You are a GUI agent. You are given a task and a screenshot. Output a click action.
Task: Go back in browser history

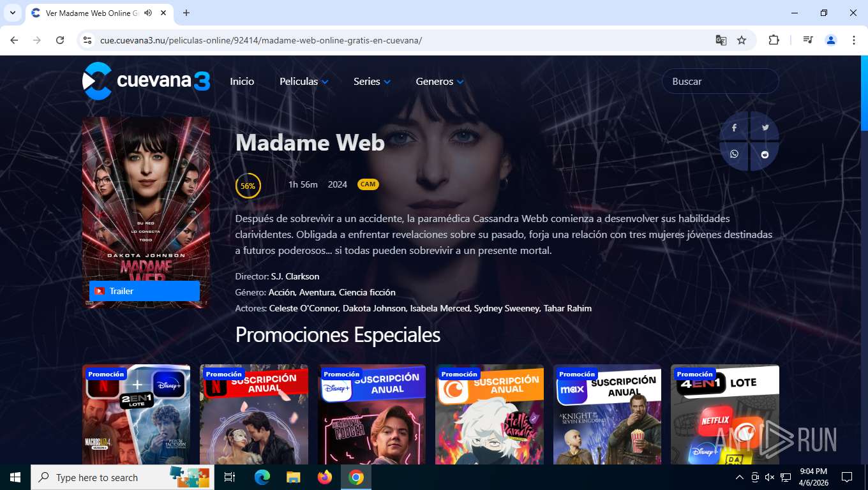click(x=14, y=40)
